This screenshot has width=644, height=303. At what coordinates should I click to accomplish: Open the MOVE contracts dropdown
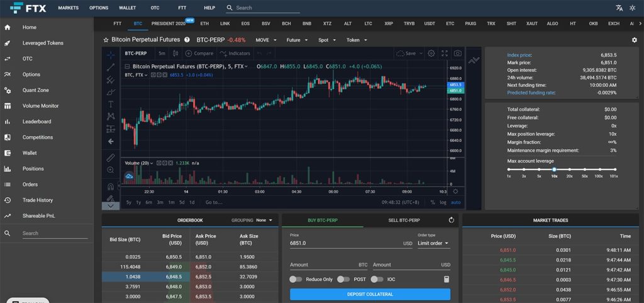pos(266,40)
